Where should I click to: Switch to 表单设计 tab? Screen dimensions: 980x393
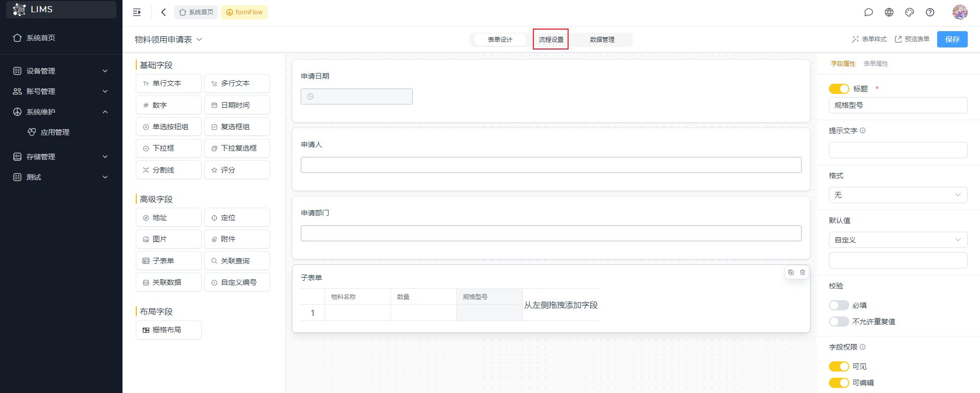pyautogui.click(x=500, y=39)
